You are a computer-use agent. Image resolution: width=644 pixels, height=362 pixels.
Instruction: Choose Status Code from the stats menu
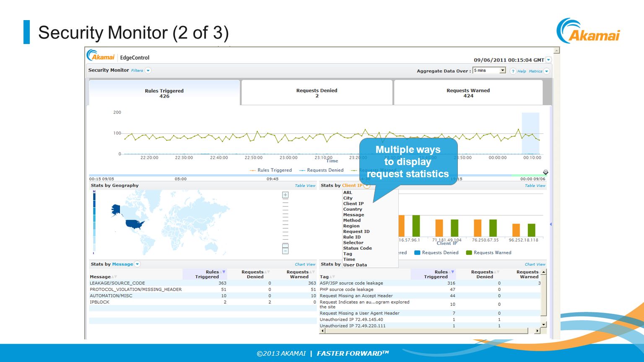pyautogui.click(x=358, y=248)
